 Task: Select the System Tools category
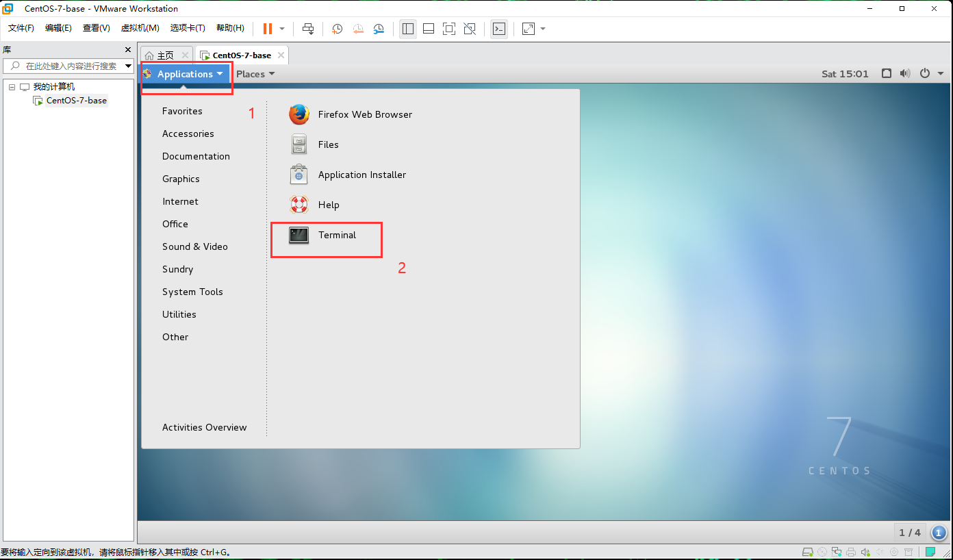click(x=192, y=292)
